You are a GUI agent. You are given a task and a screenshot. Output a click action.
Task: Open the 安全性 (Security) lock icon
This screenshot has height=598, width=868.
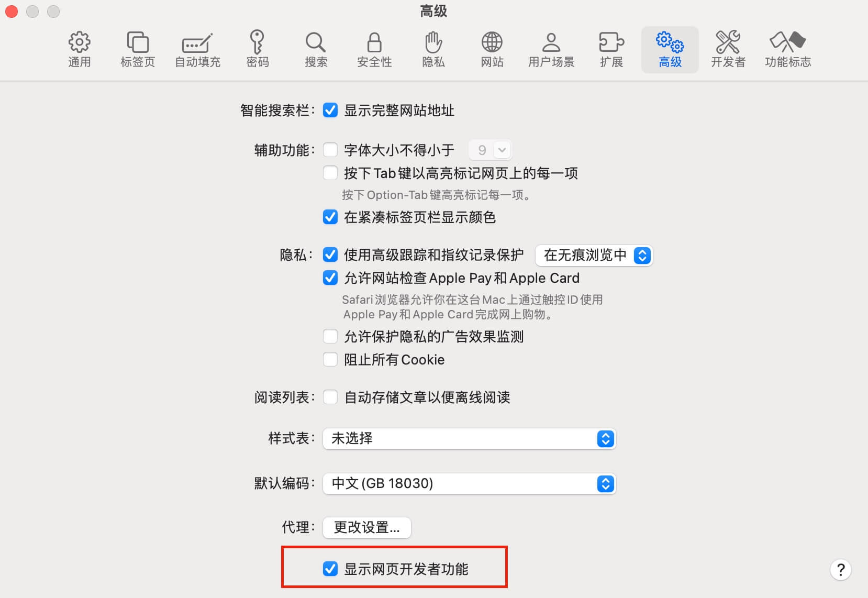pos(374,50)
